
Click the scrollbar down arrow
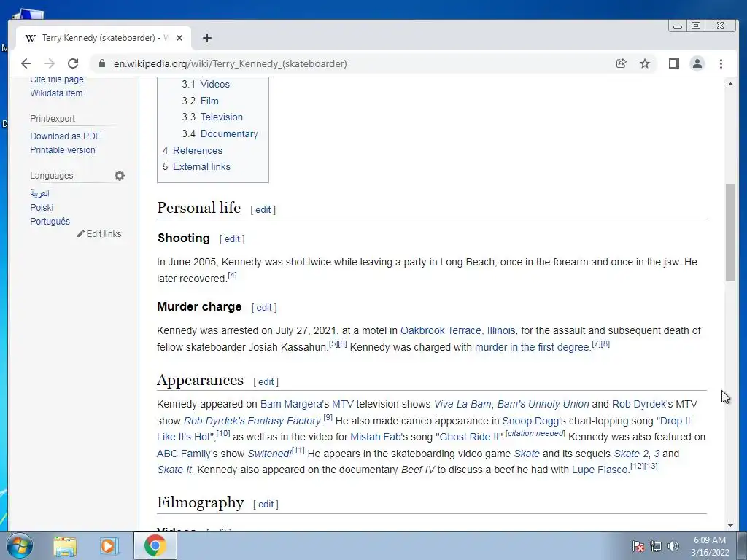click(730, 525)
